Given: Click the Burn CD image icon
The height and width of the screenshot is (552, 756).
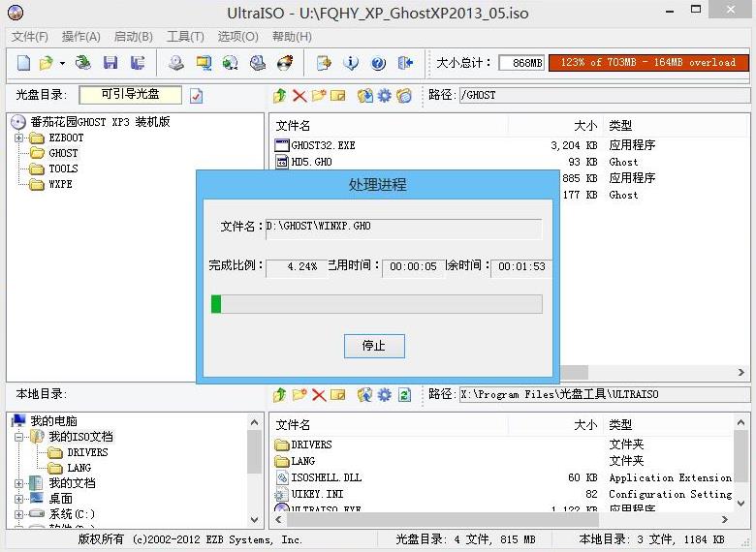Looking at the screenshot, I should [285, 63].
